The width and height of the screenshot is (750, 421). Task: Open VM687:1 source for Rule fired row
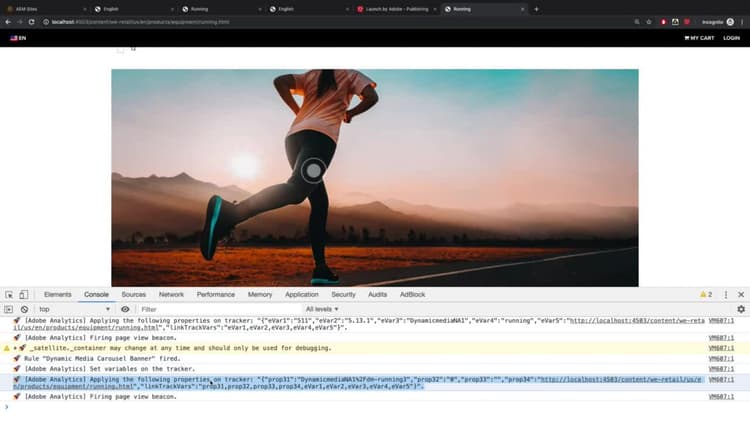pyautogui.click(x=721, y=359)
